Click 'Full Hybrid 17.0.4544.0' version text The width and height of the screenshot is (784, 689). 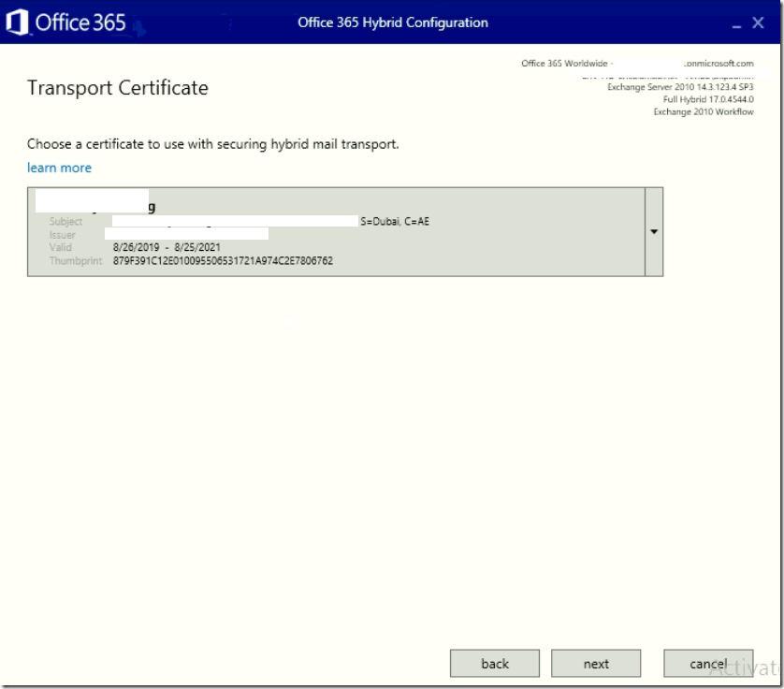pos(708,99)
